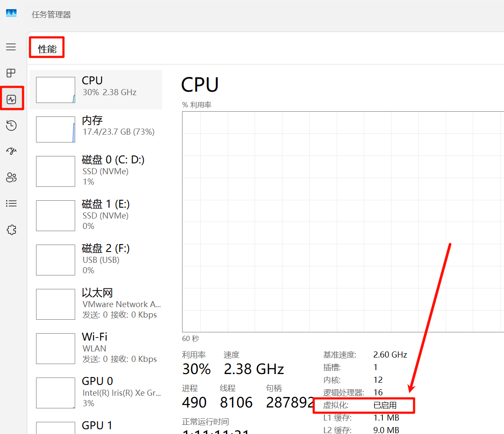Open the hamburger navigation menu
This screenshot has height=434, width=504.
pos(11,47)
